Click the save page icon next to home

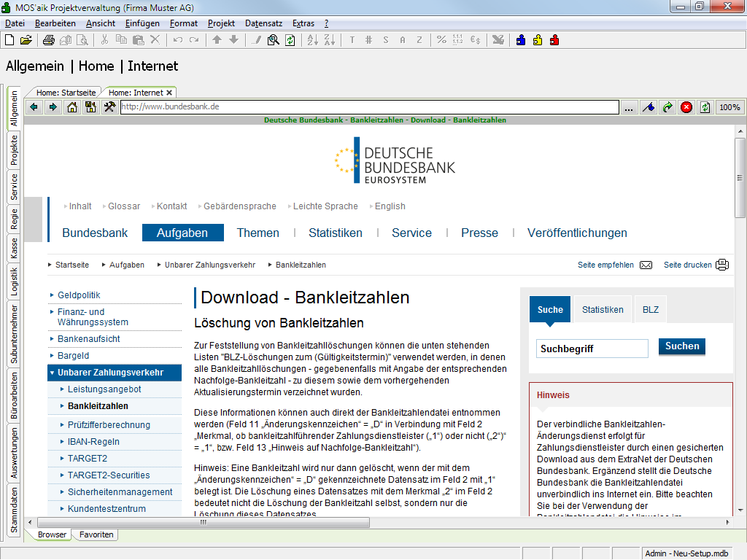[x=90, y=107]
